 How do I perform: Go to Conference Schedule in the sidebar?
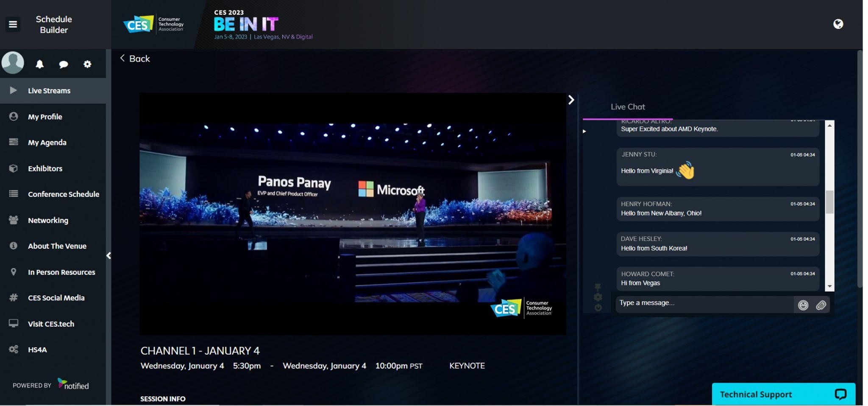click(x=63, y=194)
